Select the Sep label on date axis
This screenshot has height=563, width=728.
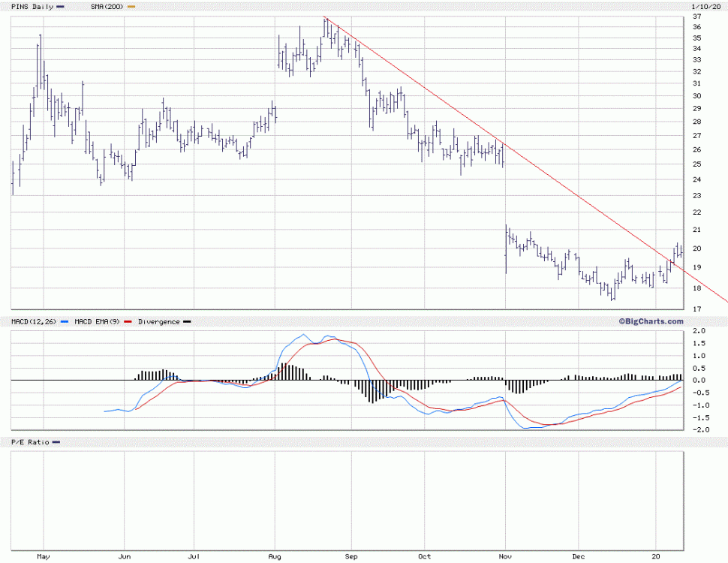coord(351,556)
